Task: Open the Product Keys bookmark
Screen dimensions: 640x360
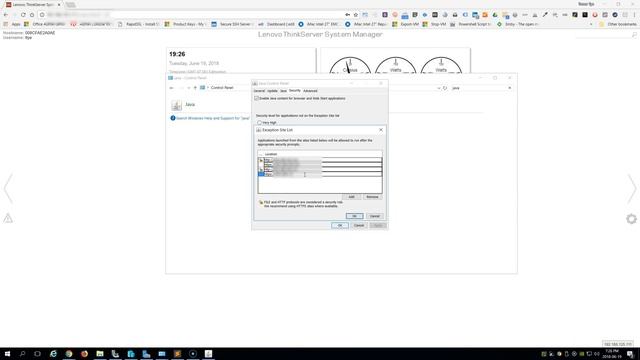Action: click(x=186, y=24)
